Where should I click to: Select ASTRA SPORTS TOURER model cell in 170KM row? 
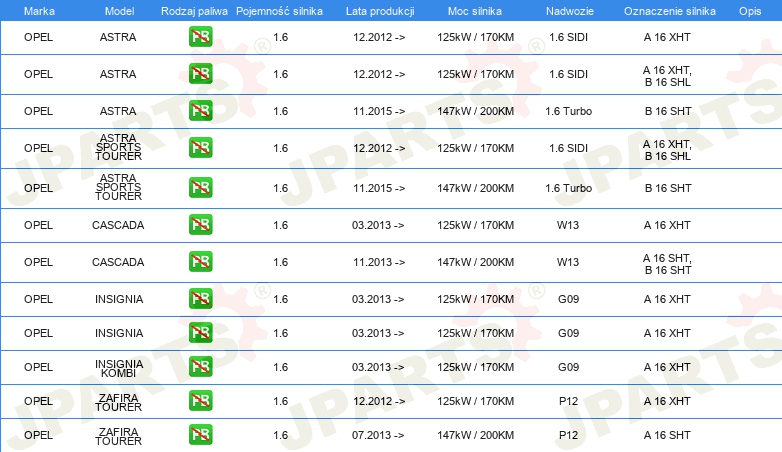[119, 147]
